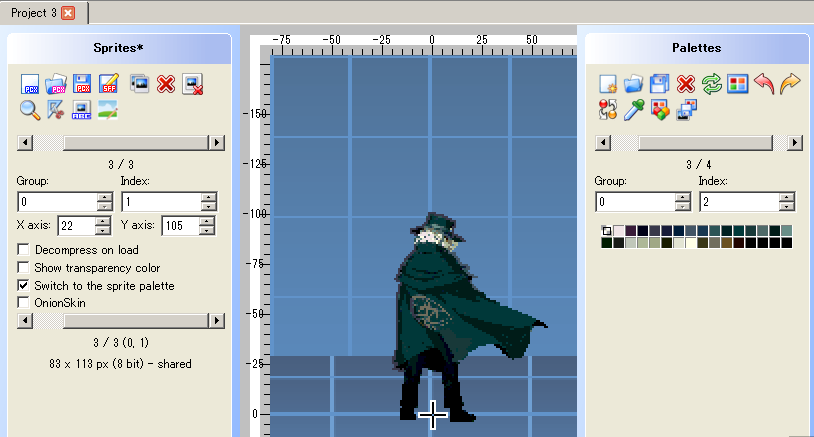Click the palette selector scrollbar thumb
The width and height of the screenshot is (814, 437).
point(705,143)
